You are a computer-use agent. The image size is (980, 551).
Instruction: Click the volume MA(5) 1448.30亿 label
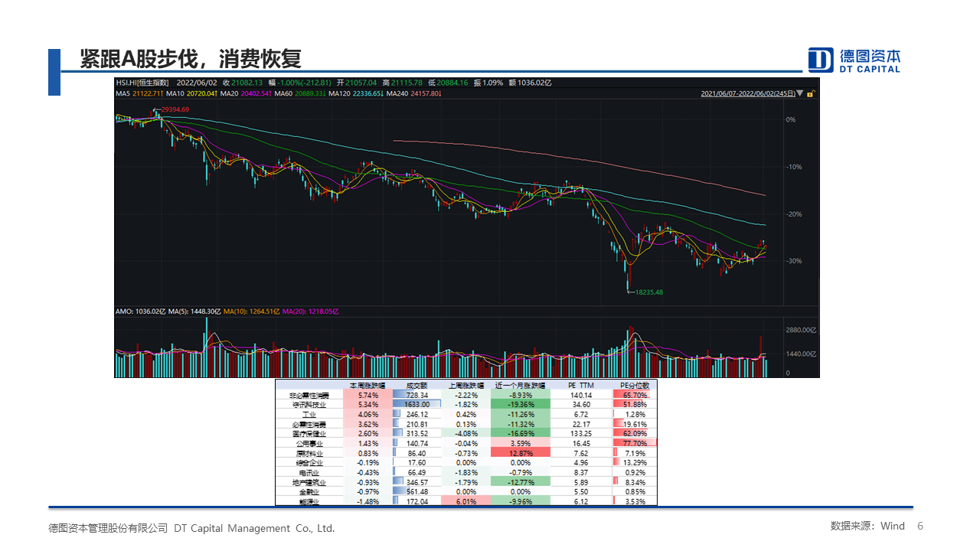pos(194,312)
